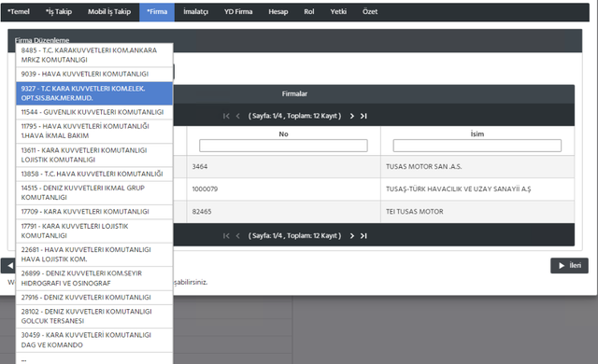This screenshot has width=598, height=364.
Task: Click table cell 1000079
Action: (283, 189)
